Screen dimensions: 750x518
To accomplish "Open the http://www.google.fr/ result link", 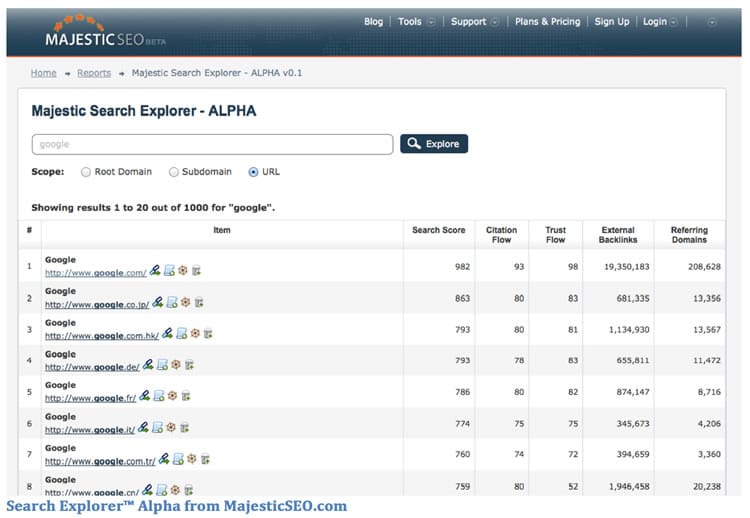I will (x=90, y=398).
